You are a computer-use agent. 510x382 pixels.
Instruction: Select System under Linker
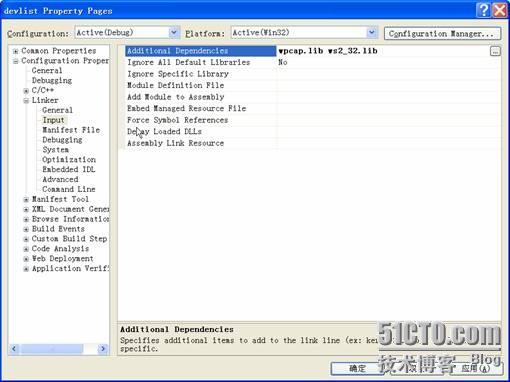point(55,150)
